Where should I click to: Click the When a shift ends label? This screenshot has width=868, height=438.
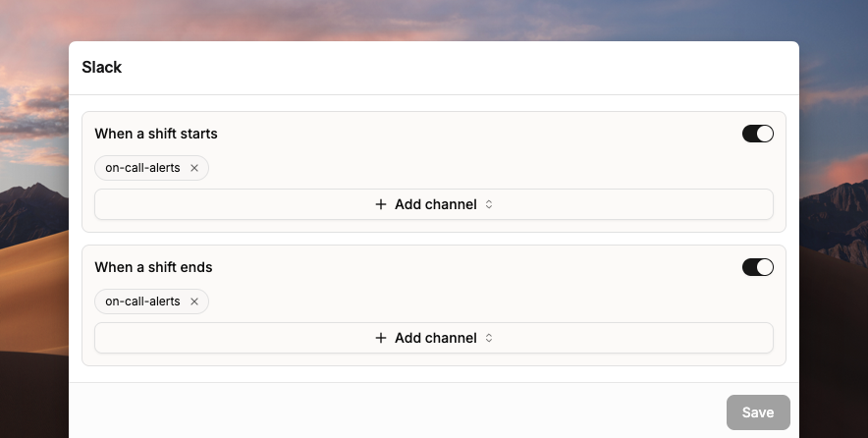tap(153, 267)
